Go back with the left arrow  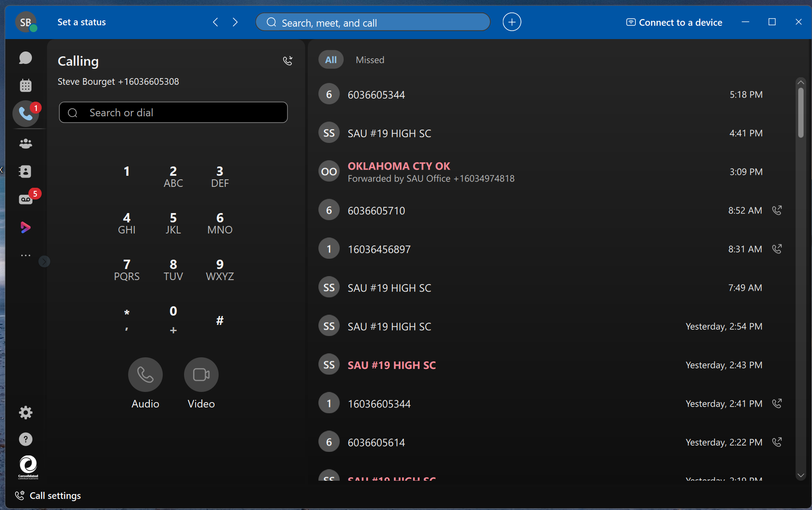[216, 22]
